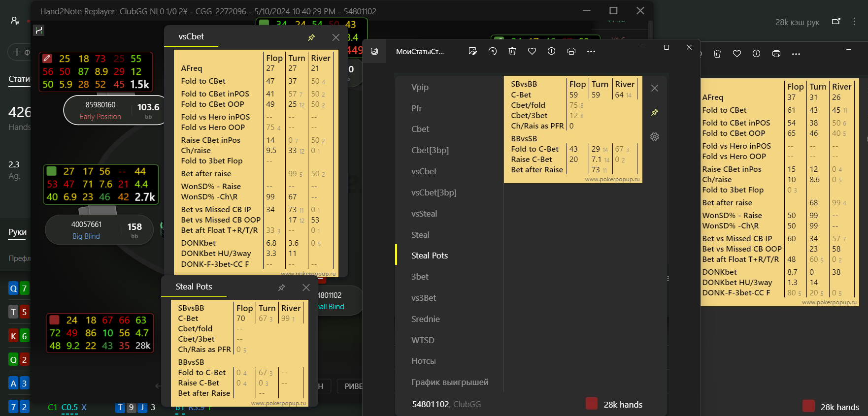The width and height of the screenshot is (868, 416).
Task: Click Q7 hand in the hands list
Action: click(x=19, y=288)
